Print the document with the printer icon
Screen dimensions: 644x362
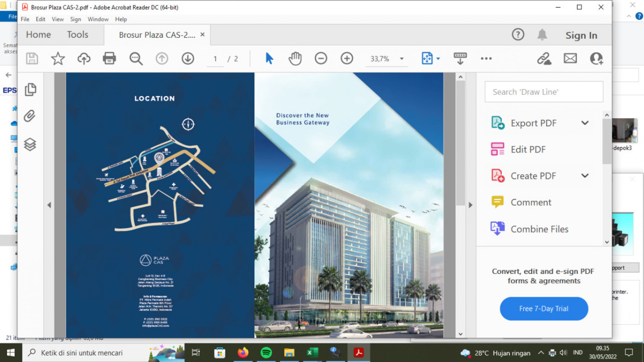109,58
